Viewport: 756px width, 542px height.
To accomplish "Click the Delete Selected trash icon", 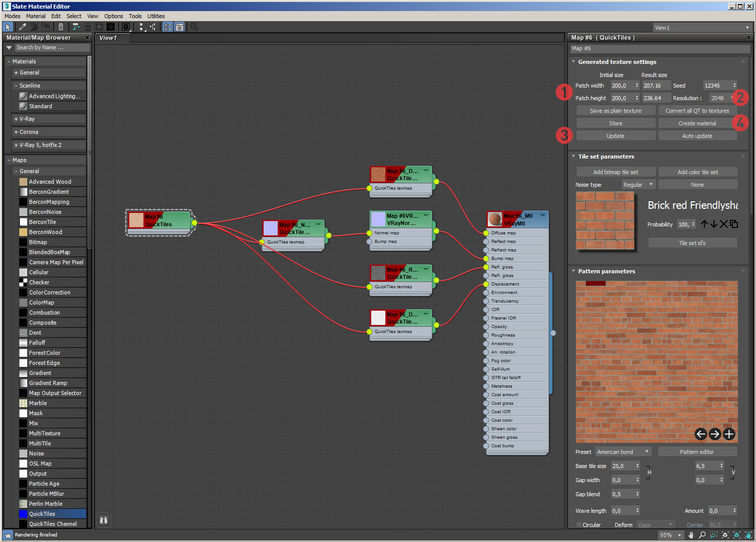I will pyautogui.click(x=61, y=27).
